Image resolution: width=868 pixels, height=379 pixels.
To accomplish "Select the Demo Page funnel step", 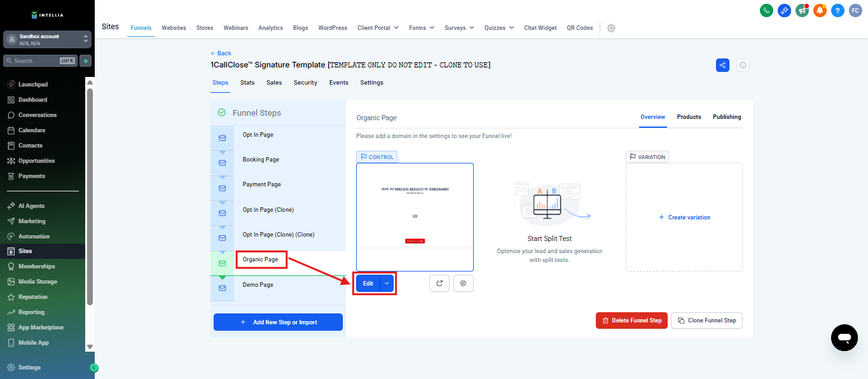I will click(258, 285).
